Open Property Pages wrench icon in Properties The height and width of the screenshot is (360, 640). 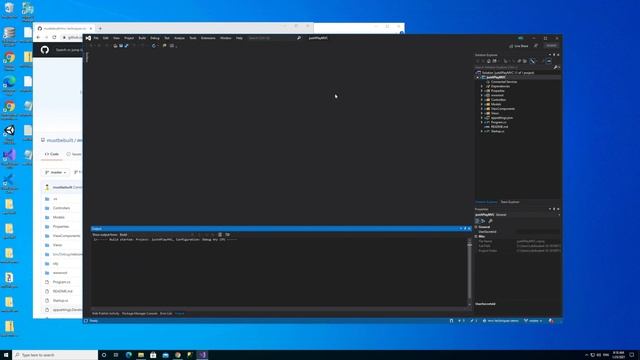click(490, 221)
